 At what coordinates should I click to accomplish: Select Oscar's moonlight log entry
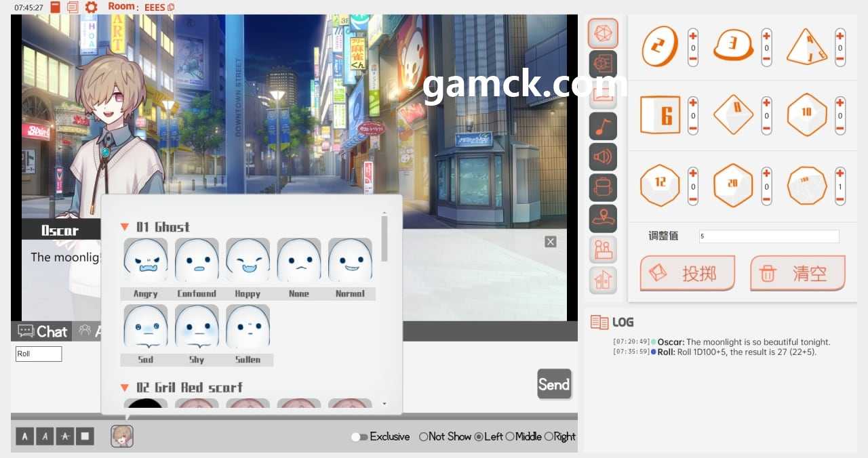[722, 342]
